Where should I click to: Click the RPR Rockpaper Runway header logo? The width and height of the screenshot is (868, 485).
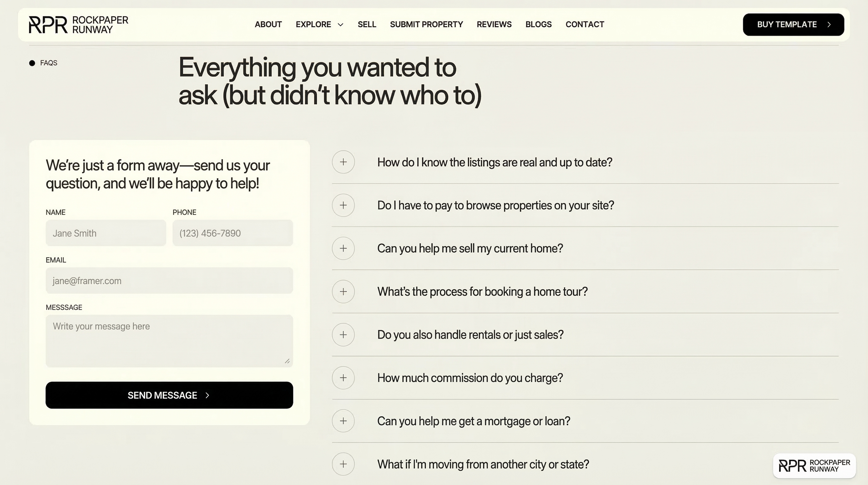[x=79, y=25]
